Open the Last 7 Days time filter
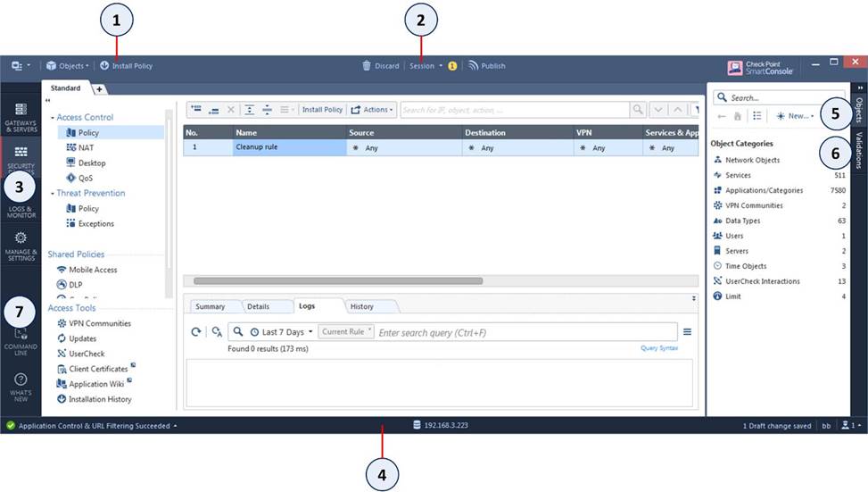The image size is (868, 492). point(280,332)
